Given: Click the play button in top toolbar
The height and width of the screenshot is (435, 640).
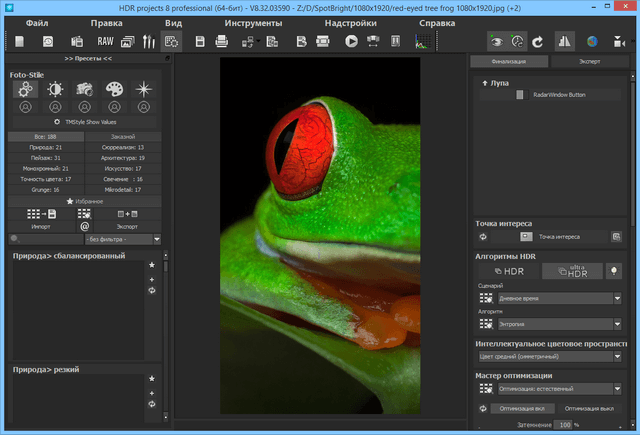Looking at the screenshot, I should point(351,41).
